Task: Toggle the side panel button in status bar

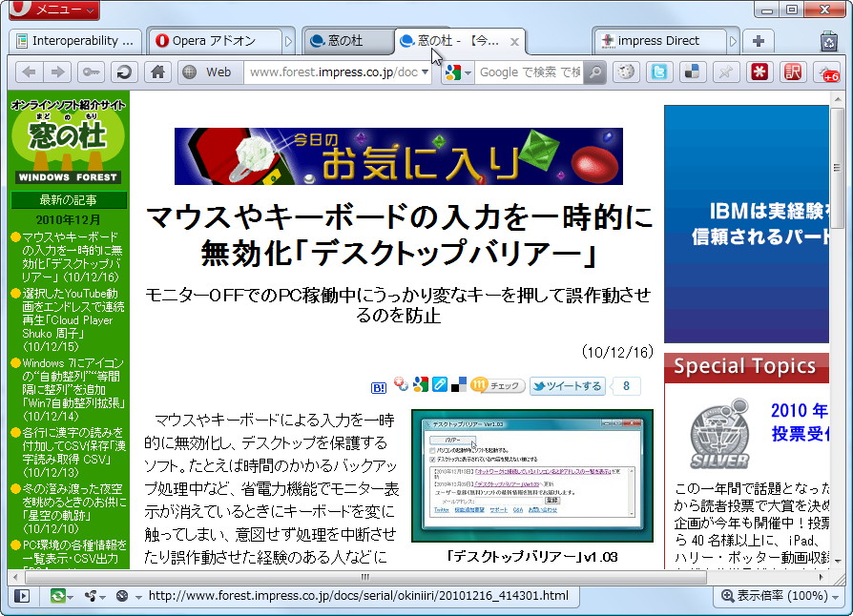Action: (22, 596)
